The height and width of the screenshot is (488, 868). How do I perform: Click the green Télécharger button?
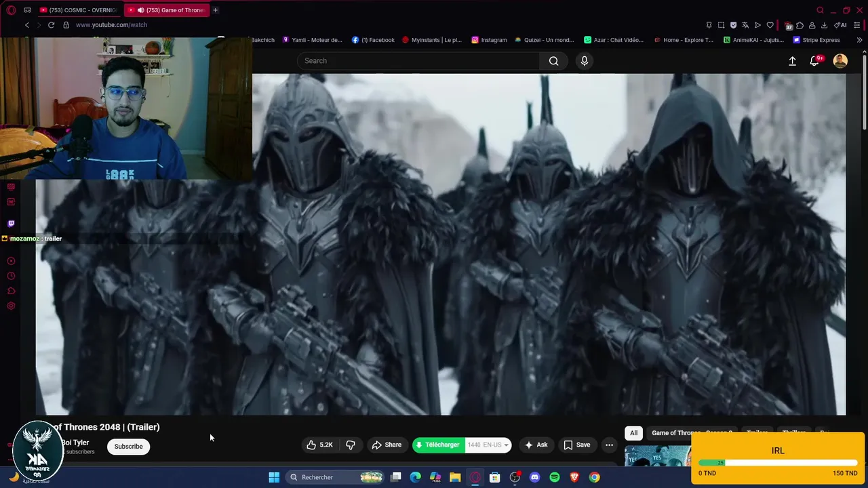click(x=438, y=445)
